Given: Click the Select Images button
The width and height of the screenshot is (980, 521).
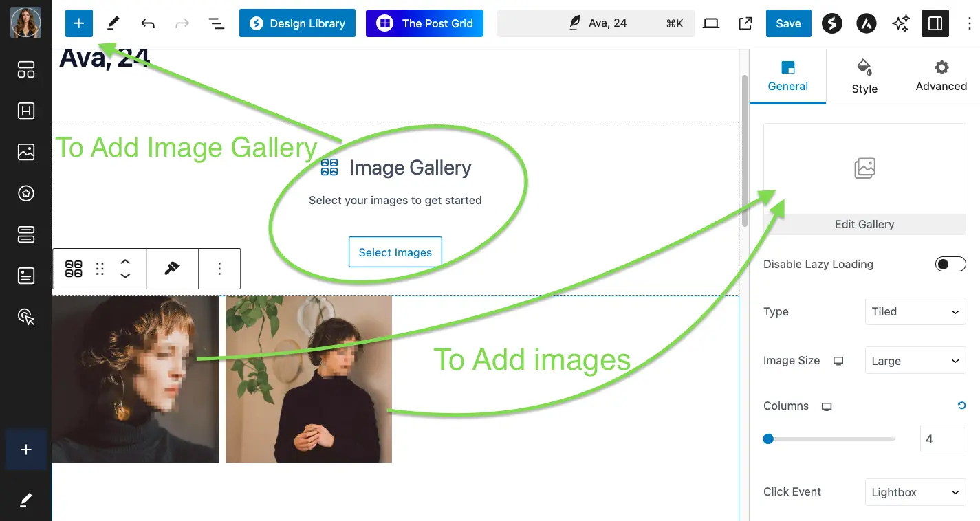Looking at the screenshot, I should point(395,252).
